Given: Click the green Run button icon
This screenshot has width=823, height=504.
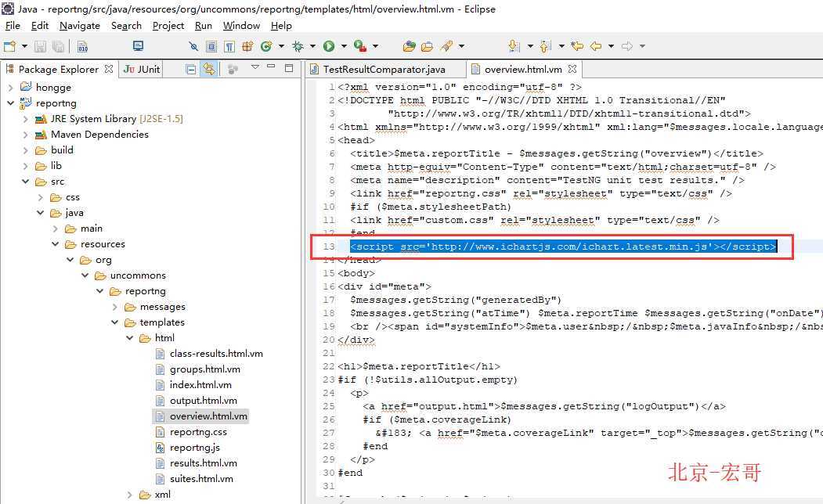Looking at the screenshot, I should click(x=329, y=47).
